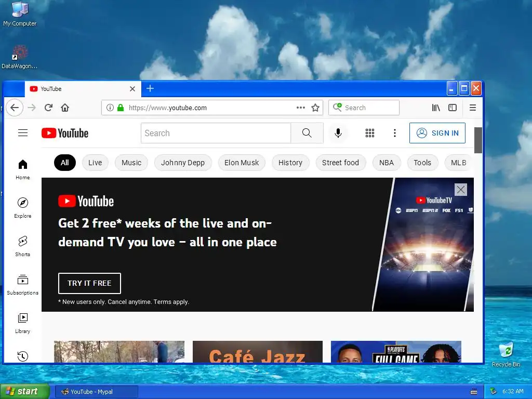Image resolution: width=532 pixels, height=399 pixels.
Task: Select the MLB filter chip
Action: 459,163
